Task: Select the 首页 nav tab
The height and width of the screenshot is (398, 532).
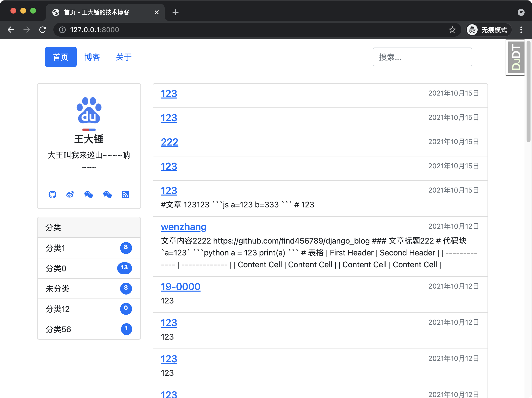Action: pos(61,57)
